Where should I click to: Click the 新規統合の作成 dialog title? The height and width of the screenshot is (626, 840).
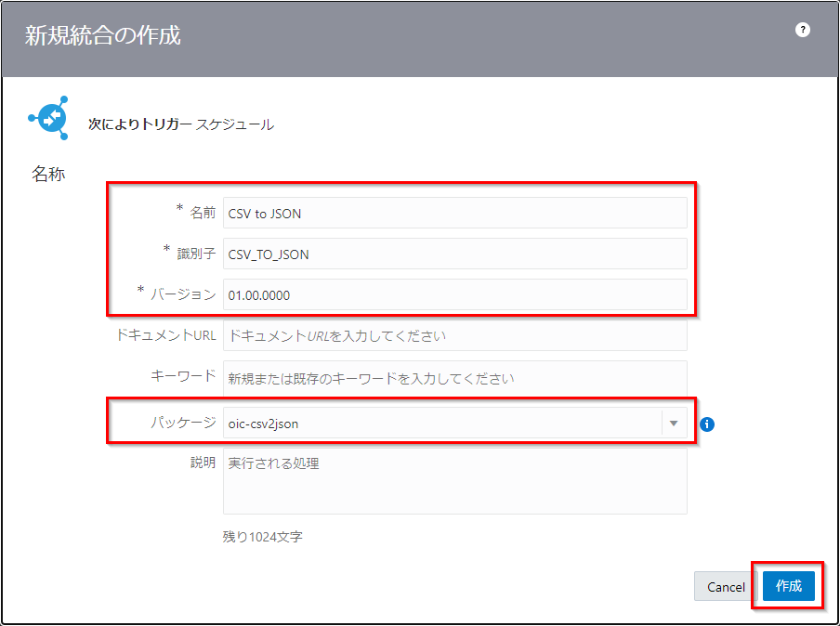102,36
